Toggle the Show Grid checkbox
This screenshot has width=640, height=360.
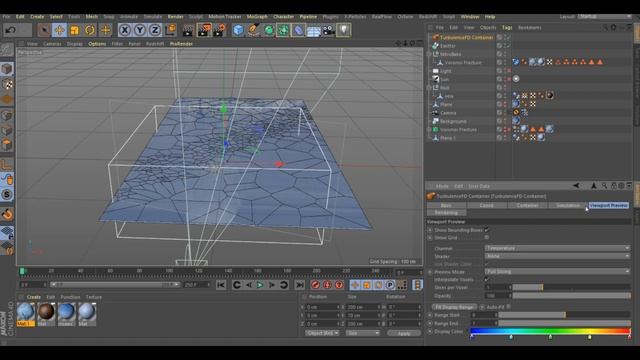pos(487,237)
